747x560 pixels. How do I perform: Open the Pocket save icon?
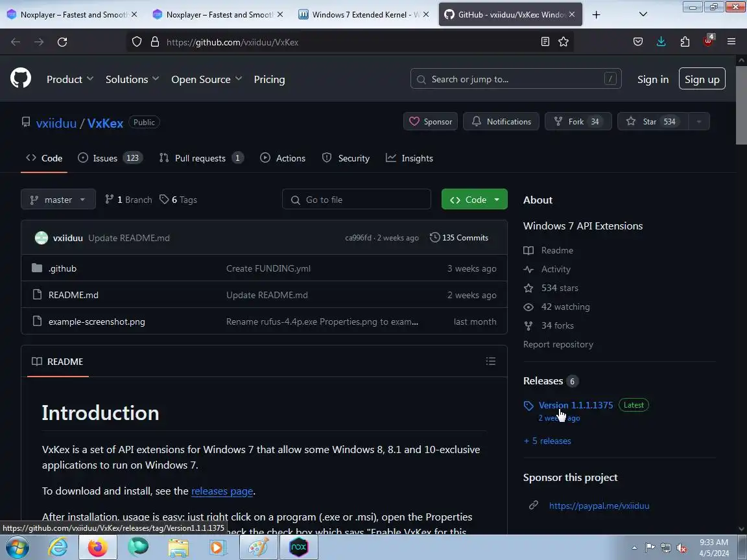(638, 42)
